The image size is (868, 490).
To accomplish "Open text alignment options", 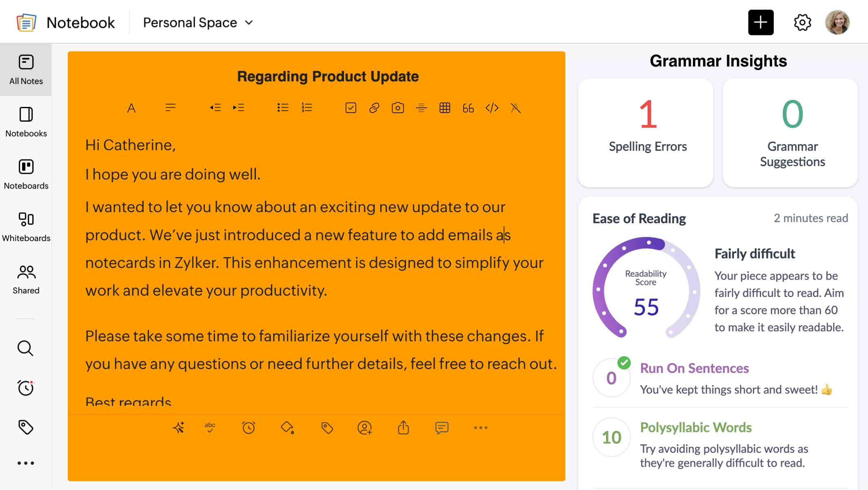I will pos(170,108).
